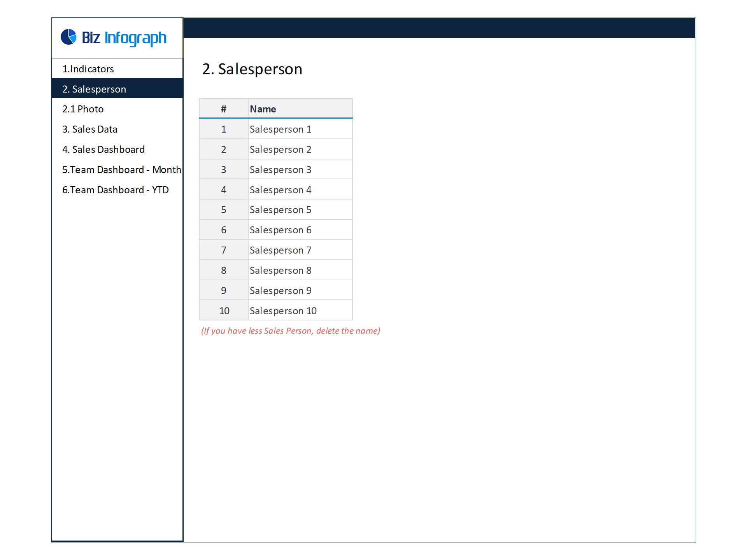Screen dimensions: 747x560
Task: Click the # column header
Action: [224, 109]
